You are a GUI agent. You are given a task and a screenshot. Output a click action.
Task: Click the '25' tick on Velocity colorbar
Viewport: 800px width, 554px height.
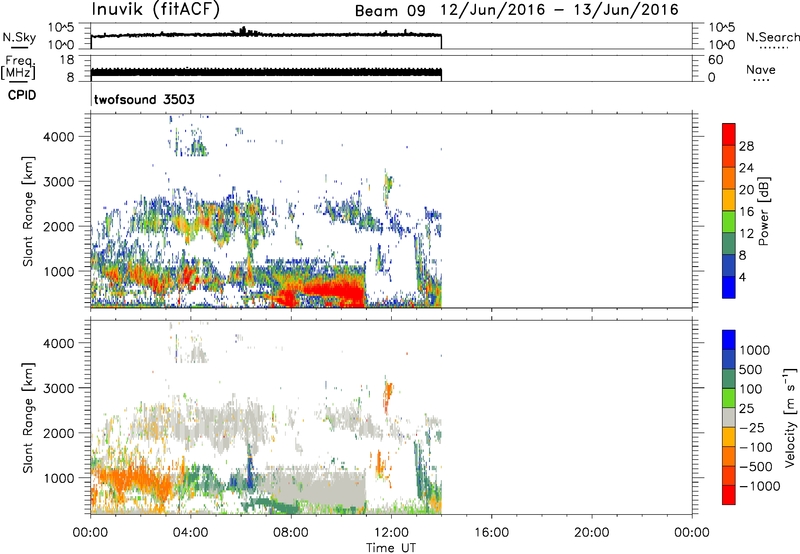(x=746, y=408)
